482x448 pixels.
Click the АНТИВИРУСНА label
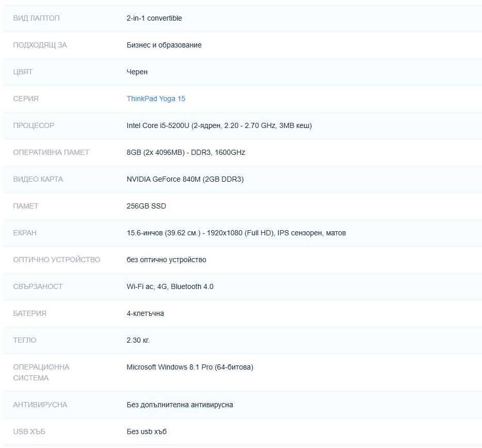(x=40, y=405)
